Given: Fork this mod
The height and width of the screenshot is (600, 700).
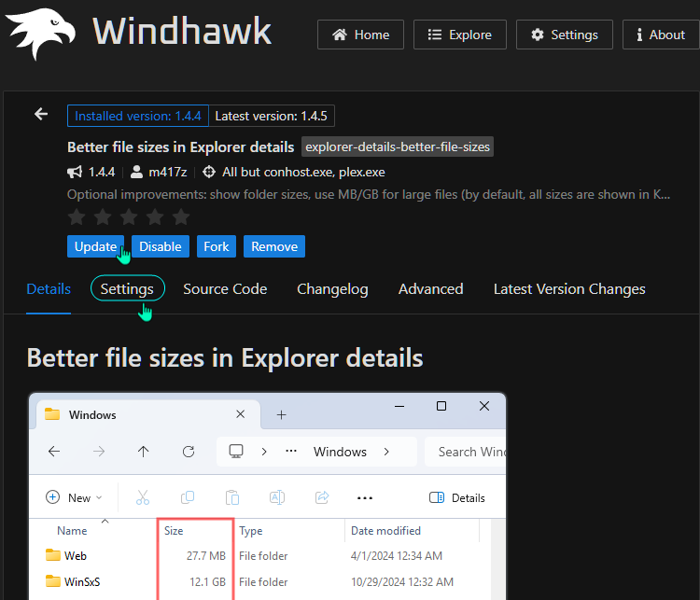Looking at the screenshot, I should (217, 246).
